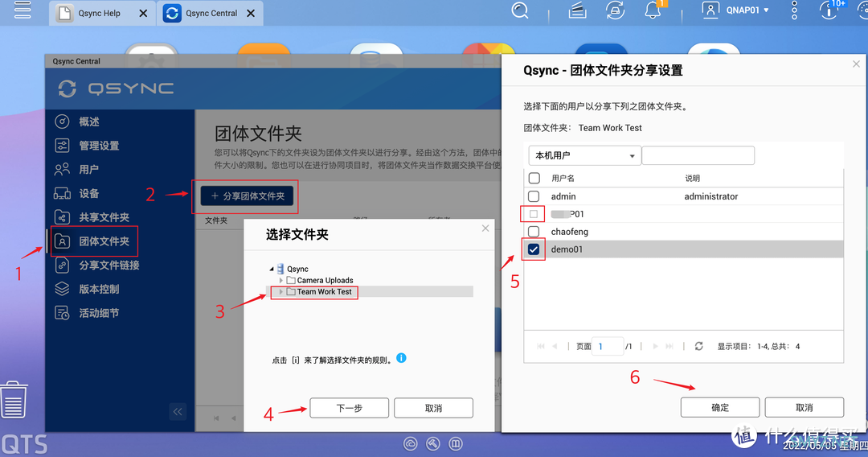Open the QTS main menu hamburger icon

(23, 10)
